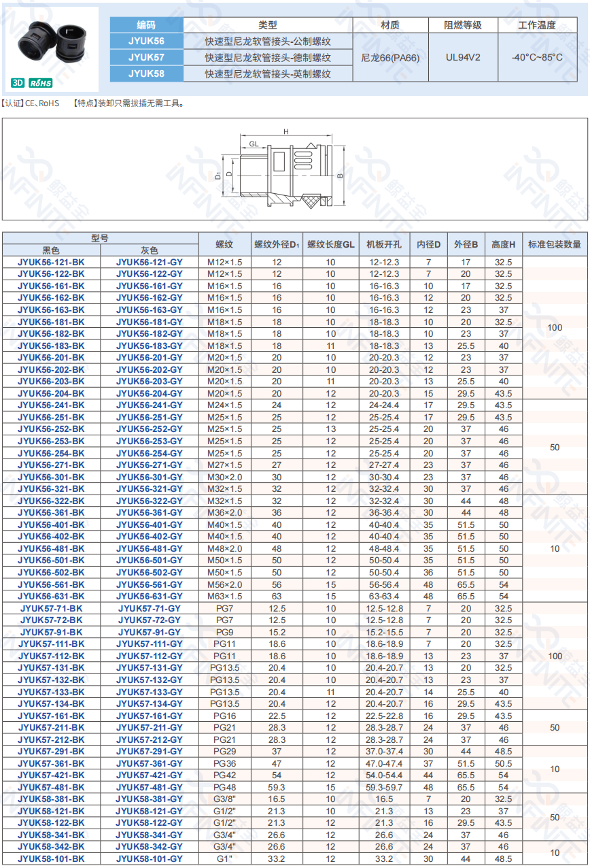The image size is (590, 868).
Task: Open part number JYUK57-211-BK
Action: coord(52,727)
